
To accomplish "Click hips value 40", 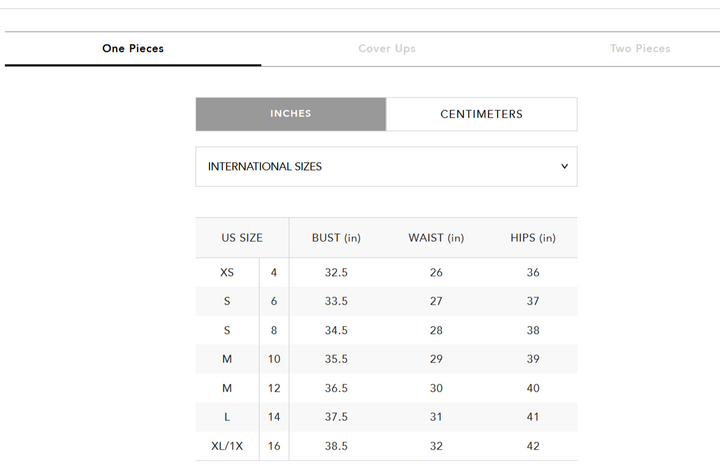I will [x=533, y=388].
